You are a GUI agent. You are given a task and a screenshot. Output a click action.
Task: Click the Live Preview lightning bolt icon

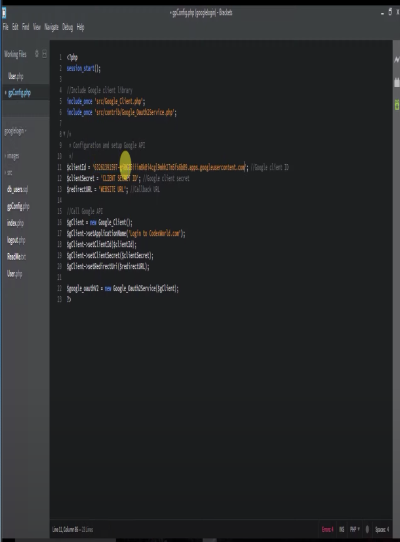point(397,60)
